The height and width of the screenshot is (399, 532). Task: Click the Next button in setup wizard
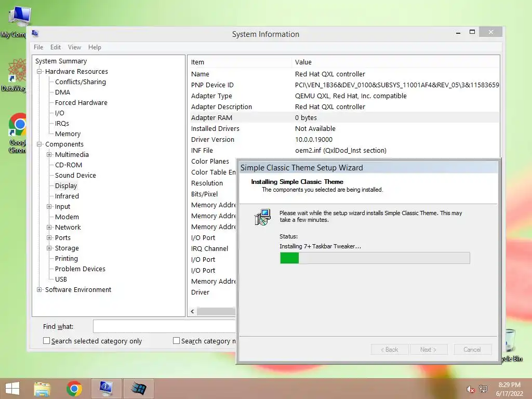coord(429,350)
